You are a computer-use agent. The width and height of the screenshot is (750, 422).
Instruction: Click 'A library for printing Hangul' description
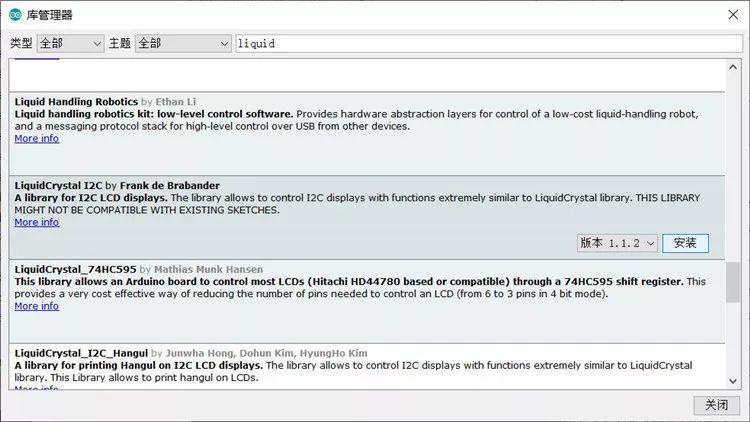point(138,366)
